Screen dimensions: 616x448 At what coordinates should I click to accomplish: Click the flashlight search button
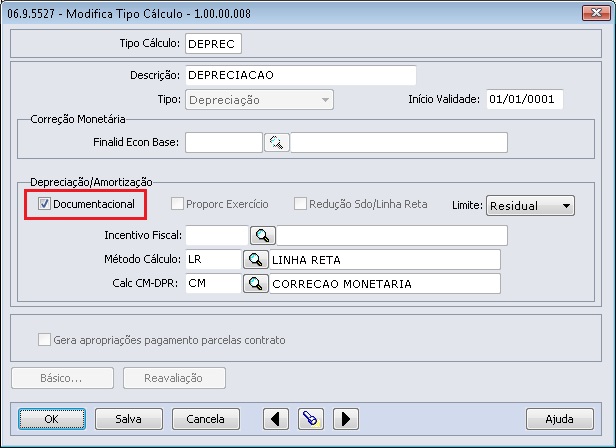311,419
